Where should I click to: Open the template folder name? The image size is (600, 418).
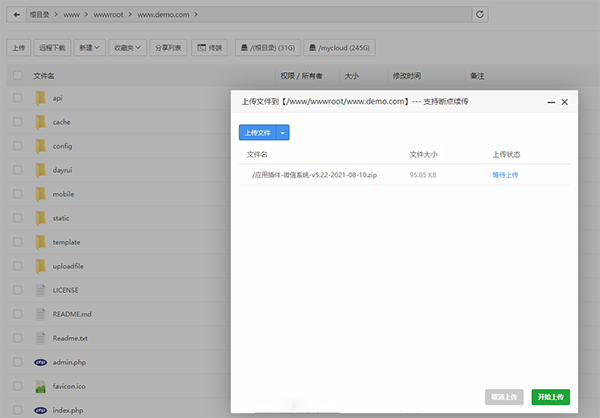(67, 242)
